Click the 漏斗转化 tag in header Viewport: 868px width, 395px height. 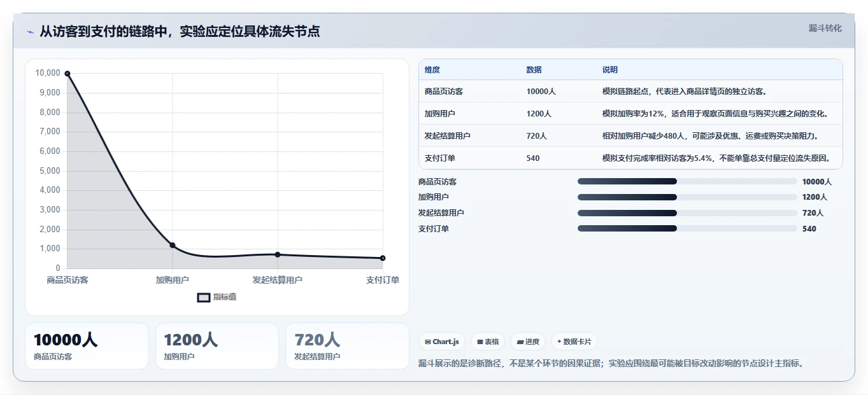click(x=825, y=28)
